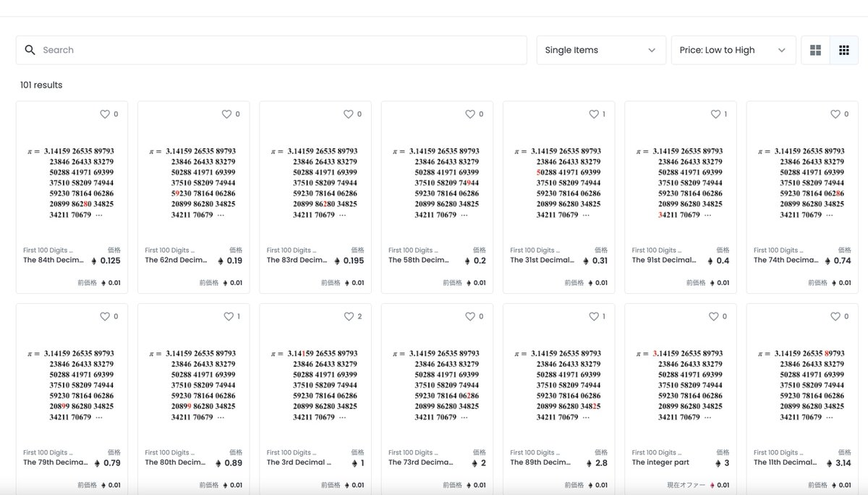The image size is (868, 495).
Task: Open 'The 84th Decim...' item title
Action: [54, 260]
